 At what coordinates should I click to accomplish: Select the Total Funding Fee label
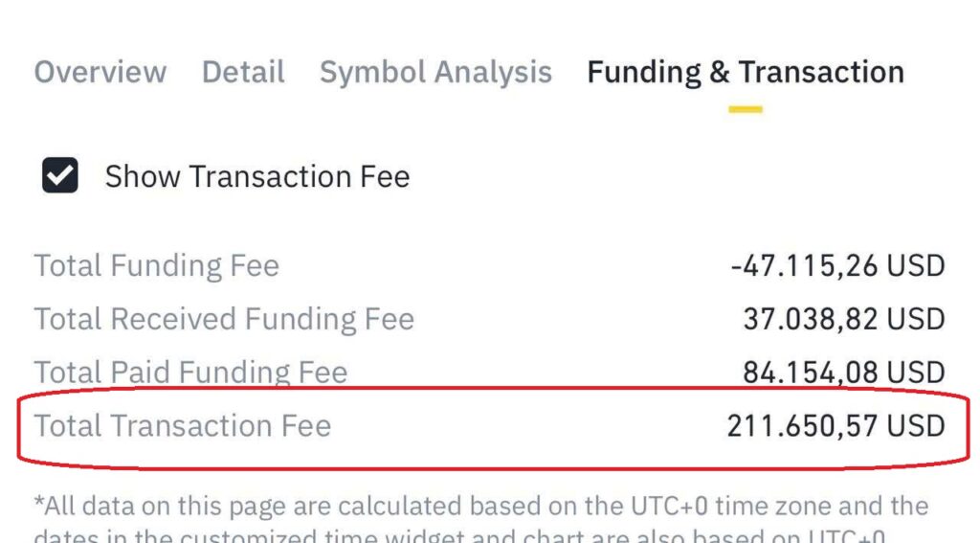point(156,266)
